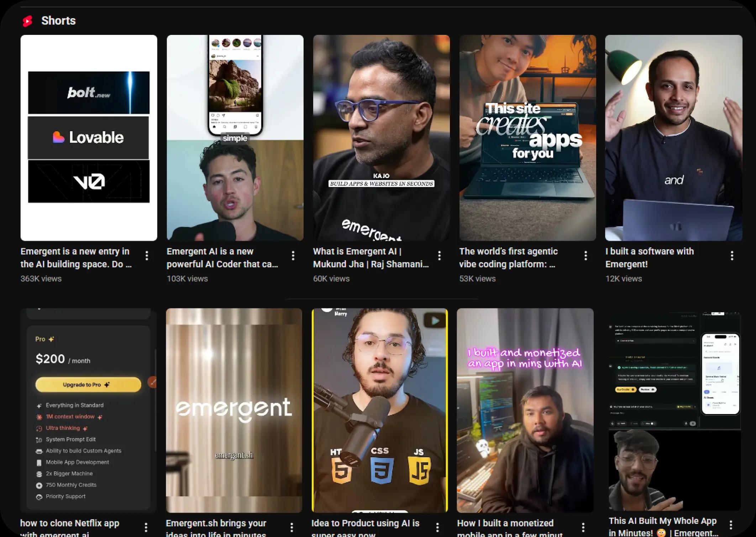Open menu for 'world's first agentic' short

click(586, 255)
